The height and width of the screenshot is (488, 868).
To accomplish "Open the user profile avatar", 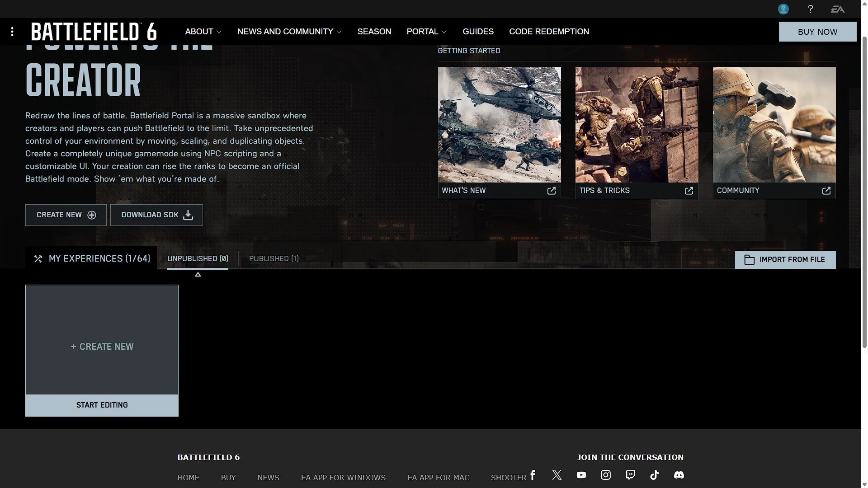I will point(783,9).
